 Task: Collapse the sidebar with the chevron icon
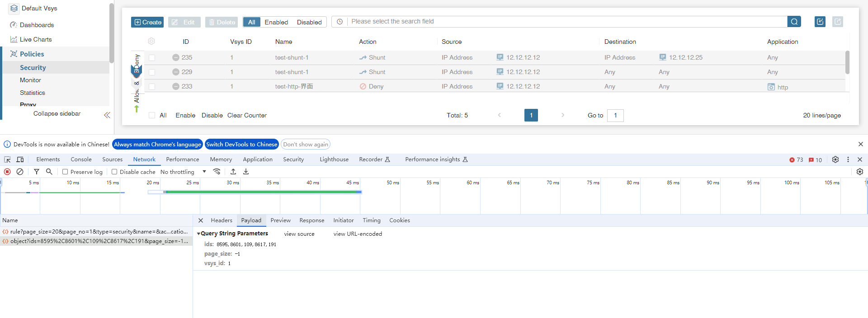tap(107, 115)
